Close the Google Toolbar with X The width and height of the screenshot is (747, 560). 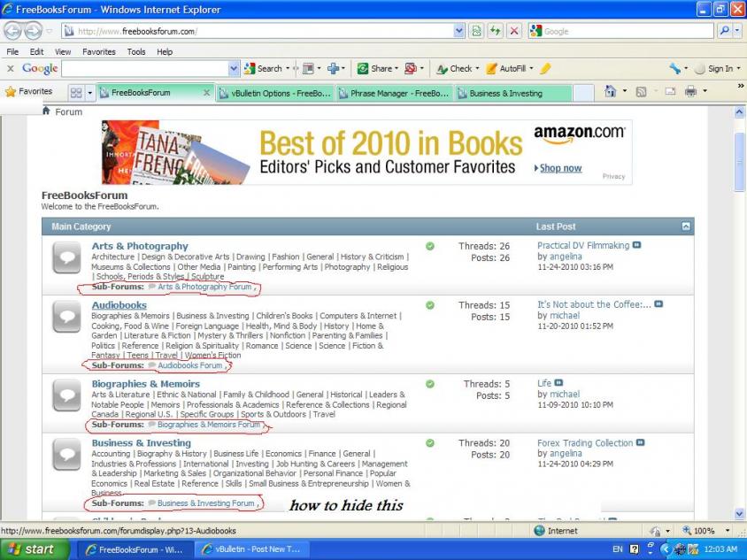(x=10, y=69)
